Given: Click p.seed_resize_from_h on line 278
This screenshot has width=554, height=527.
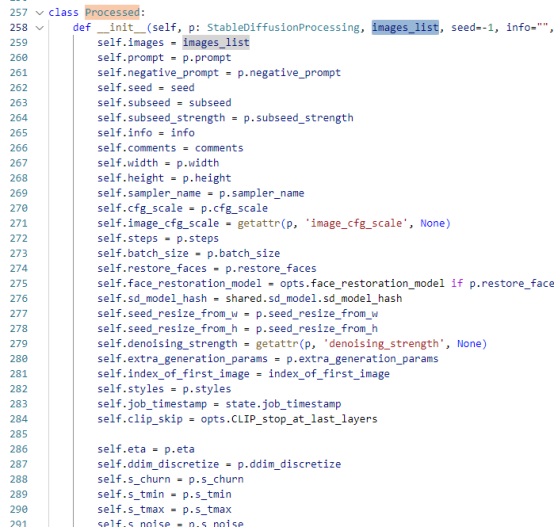Looking at the screenshot, I should 317,328.
